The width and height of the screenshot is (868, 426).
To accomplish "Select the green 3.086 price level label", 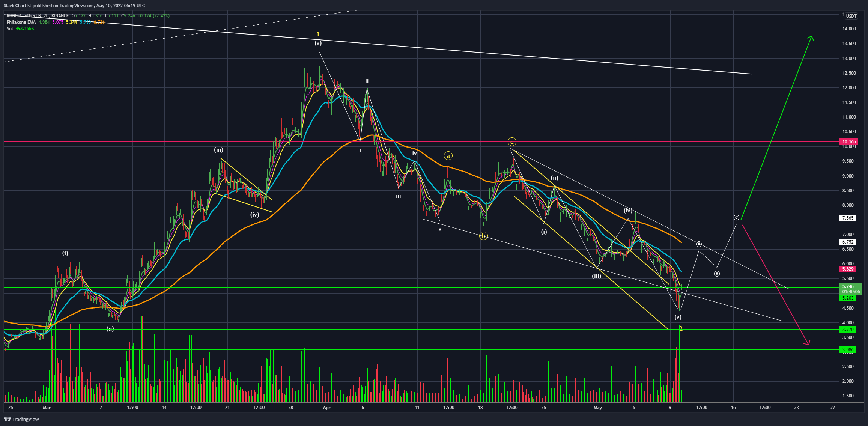I will tap(848, 350).
